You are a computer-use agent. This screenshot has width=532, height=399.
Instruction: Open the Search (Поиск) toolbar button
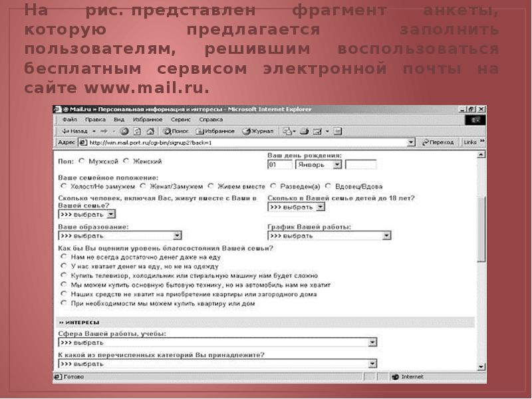point(176,131)
